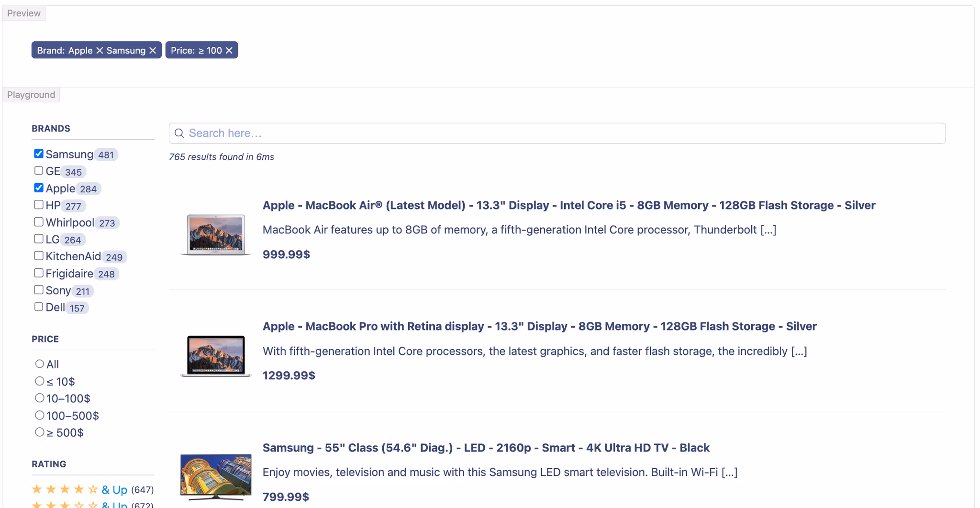Click the PRICE section heading
The image size is (980, 508).
[x=45, y=339]
